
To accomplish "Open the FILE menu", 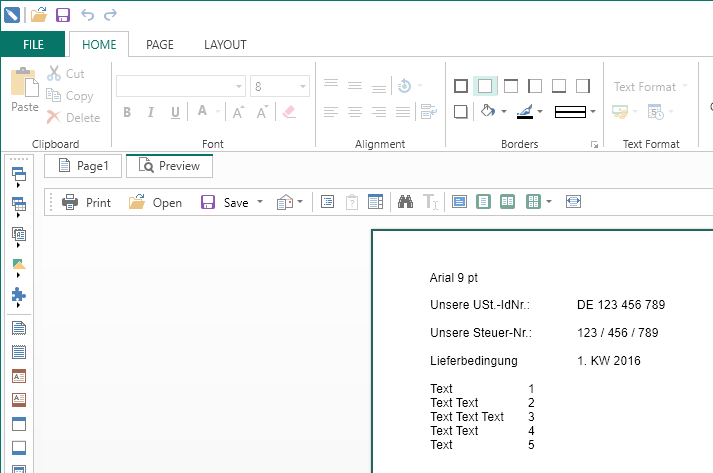I will pyautogui.click(x=33, y=45).
